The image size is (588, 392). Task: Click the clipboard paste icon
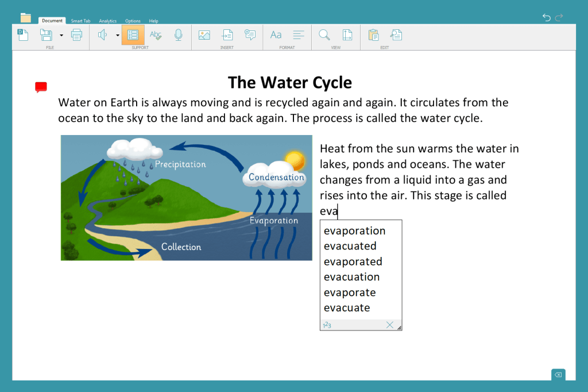coord(373,35)
